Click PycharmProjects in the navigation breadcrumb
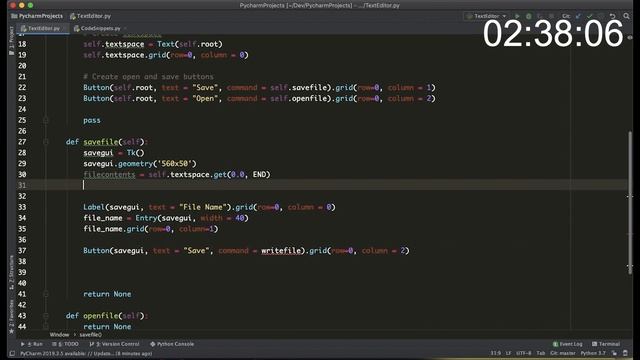This screenshot has height=360, width=640. click(37, 16)
